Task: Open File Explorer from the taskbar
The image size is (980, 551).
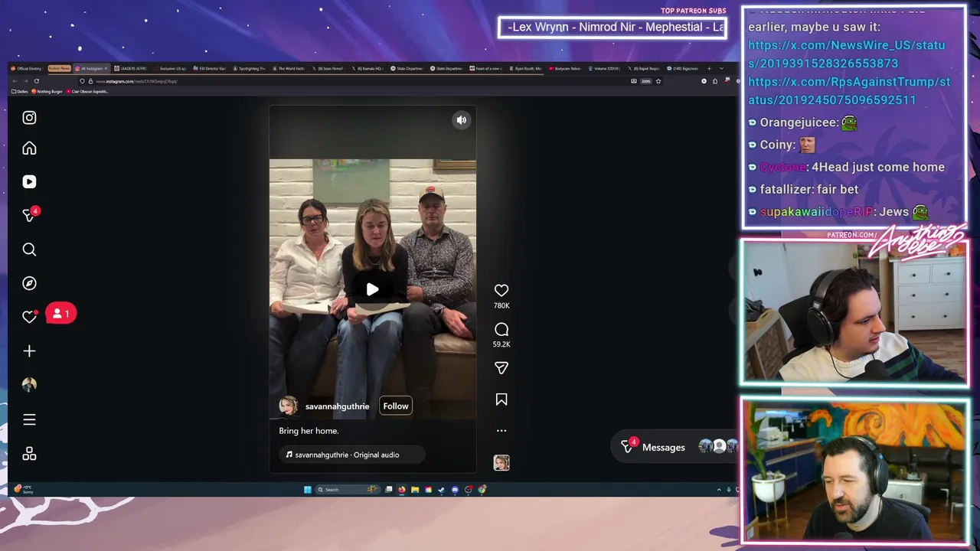Action: pos(414,490)
